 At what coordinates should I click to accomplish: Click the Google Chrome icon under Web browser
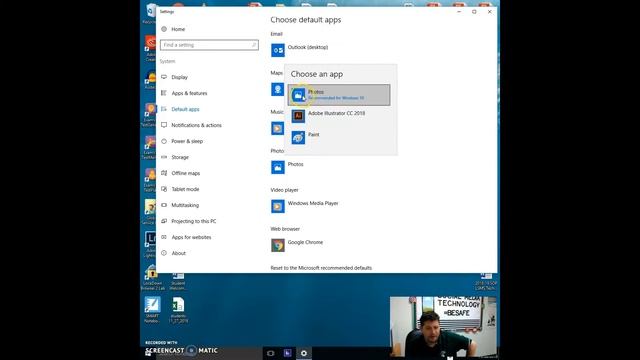pyautogui.click(x=278, y=245)
